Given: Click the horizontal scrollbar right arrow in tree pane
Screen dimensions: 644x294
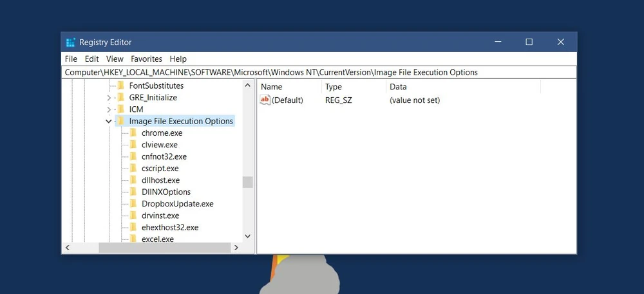Looking at the screenshot, I should [236, 248].
